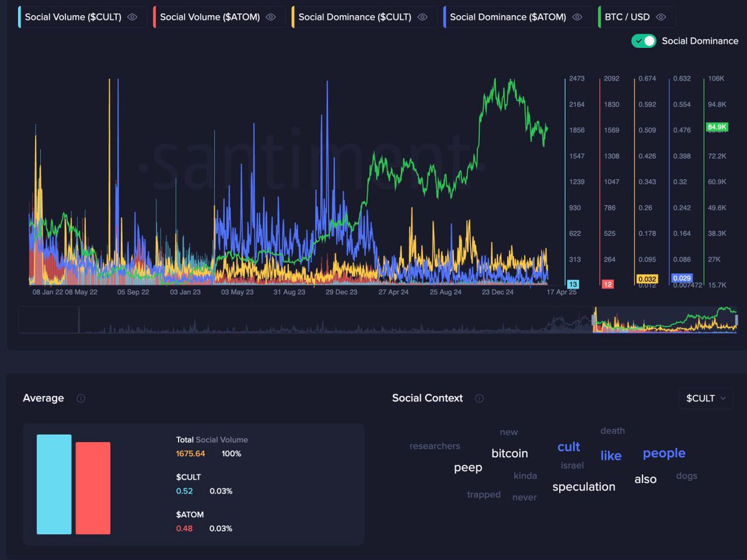Click the blue 0.029 axis value badge
Screen dimensions: 747x560
(x=682, y=278)
